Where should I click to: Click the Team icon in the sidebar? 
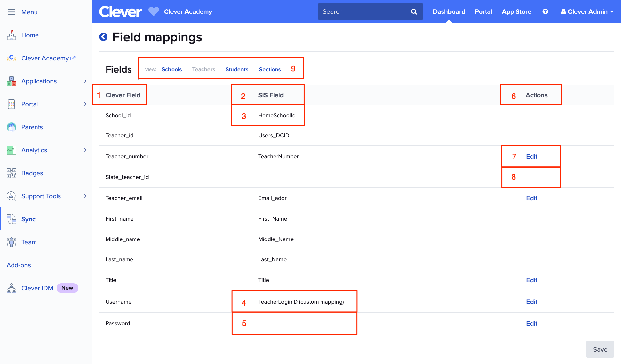point(12,242)
